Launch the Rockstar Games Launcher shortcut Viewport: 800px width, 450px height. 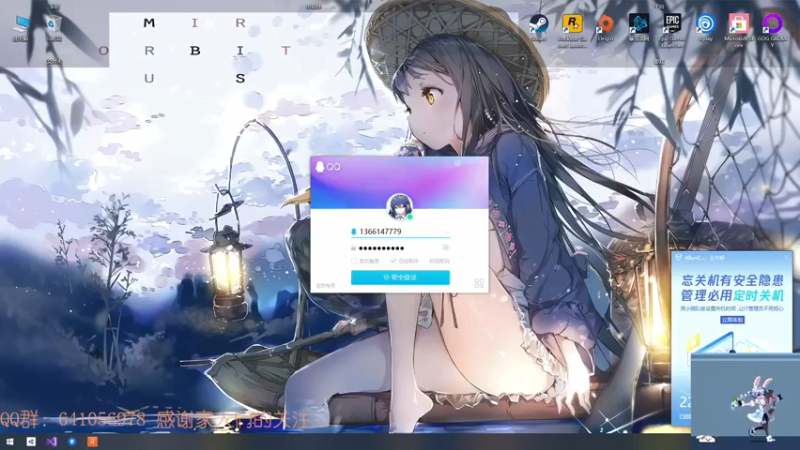pyautogui.click(x=572, y=31)
